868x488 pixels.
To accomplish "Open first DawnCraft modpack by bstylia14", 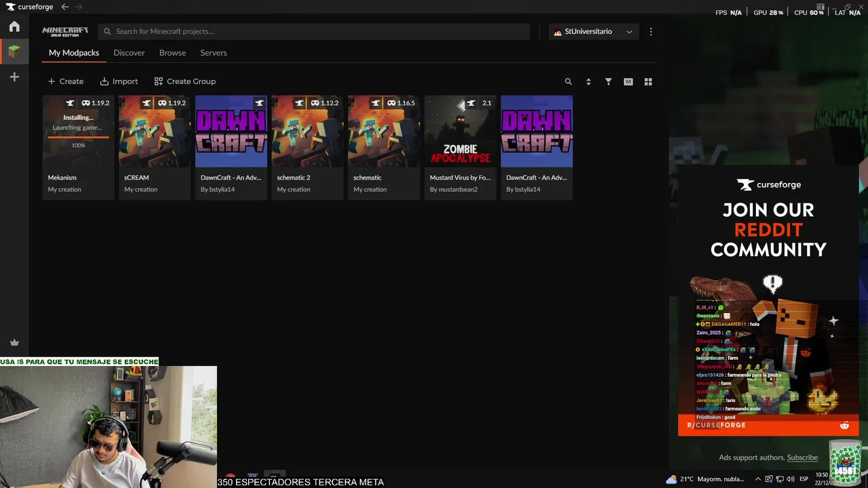I will (231, 147).
